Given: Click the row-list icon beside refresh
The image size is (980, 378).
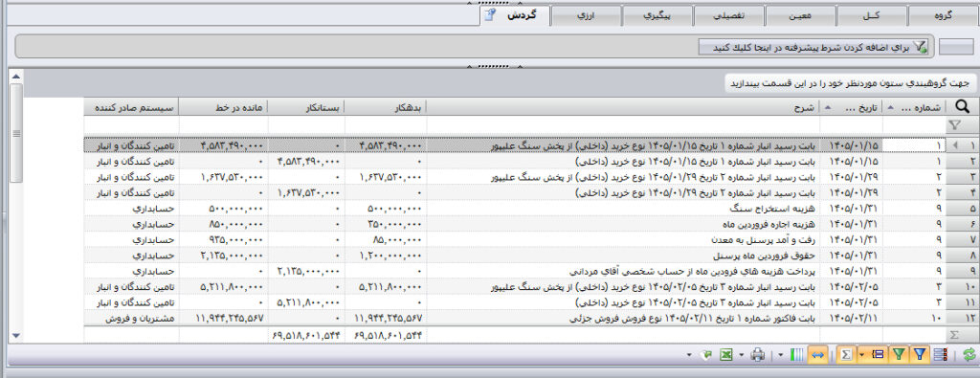Looking at the screenshot, I should (940, 355).
